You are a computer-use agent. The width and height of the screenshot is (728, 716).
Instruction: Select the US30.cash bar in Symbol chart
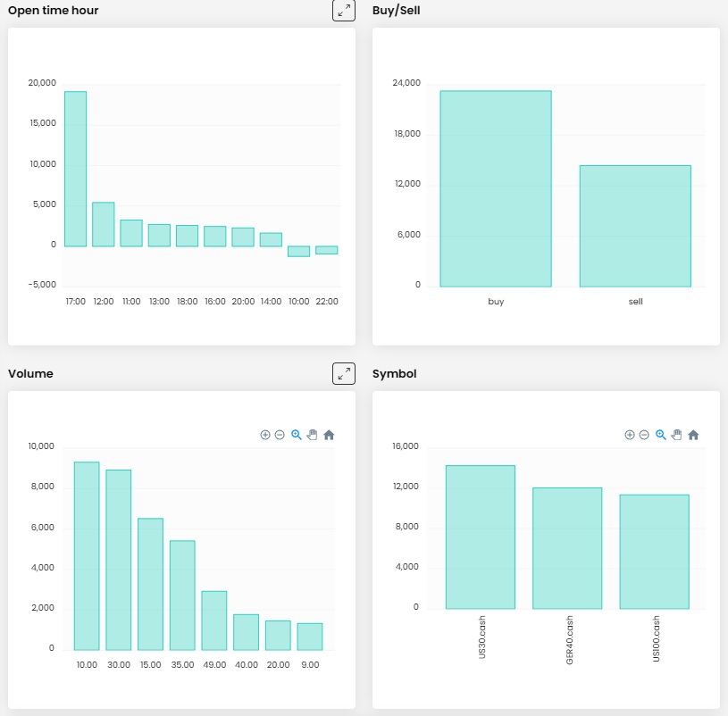tap(481, 537)
